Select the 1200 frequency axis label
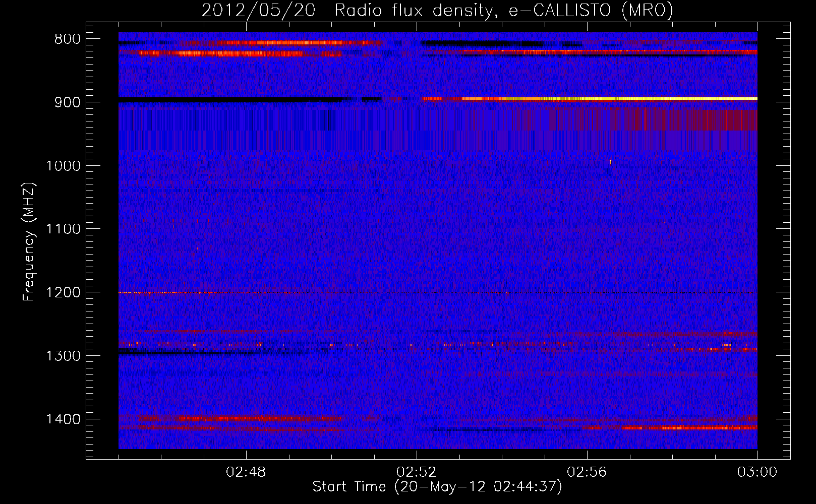Screen dimensions: 816x504 pos(63,293)
